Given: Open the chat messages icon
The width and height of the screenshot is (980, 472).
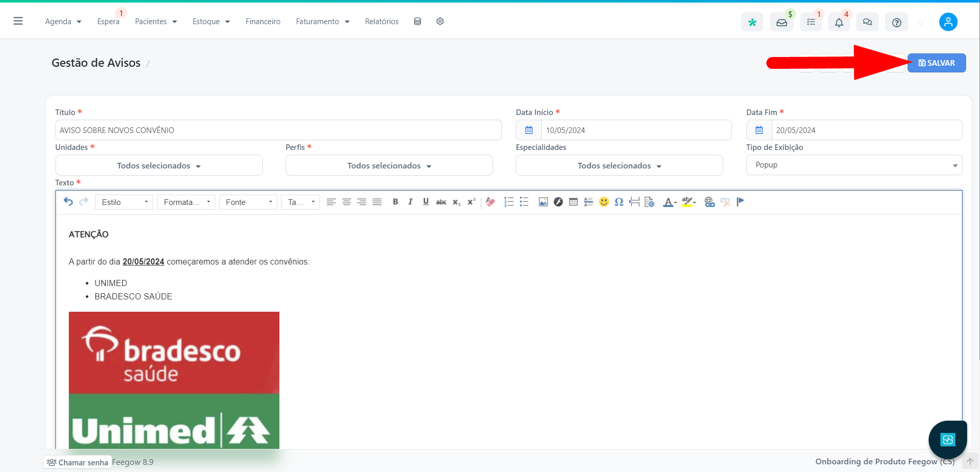Looking at the screenshot, I should [x=868, y=22].
